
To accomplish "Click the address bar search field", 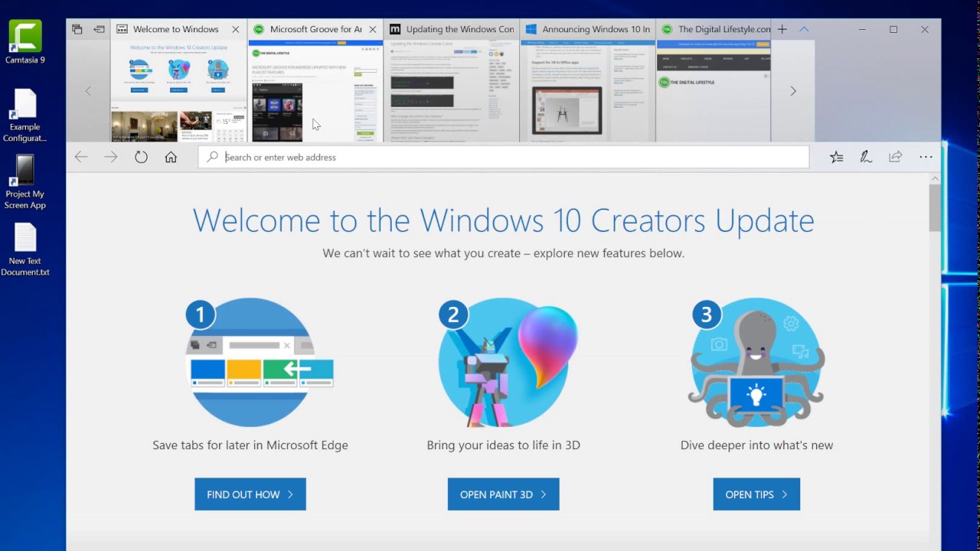I will coord(504,157).
